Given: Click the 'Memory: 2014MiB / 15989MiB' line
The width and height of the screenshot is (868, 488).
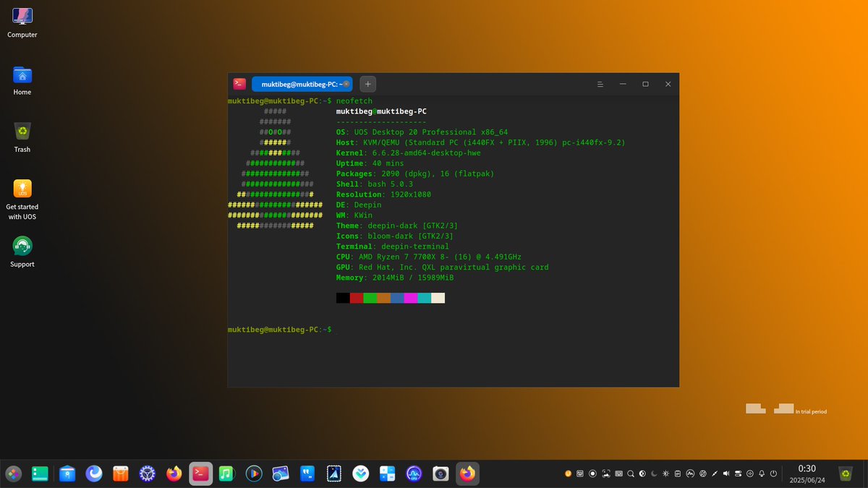Looking at the screenshot, I should [x=395, y=278].
